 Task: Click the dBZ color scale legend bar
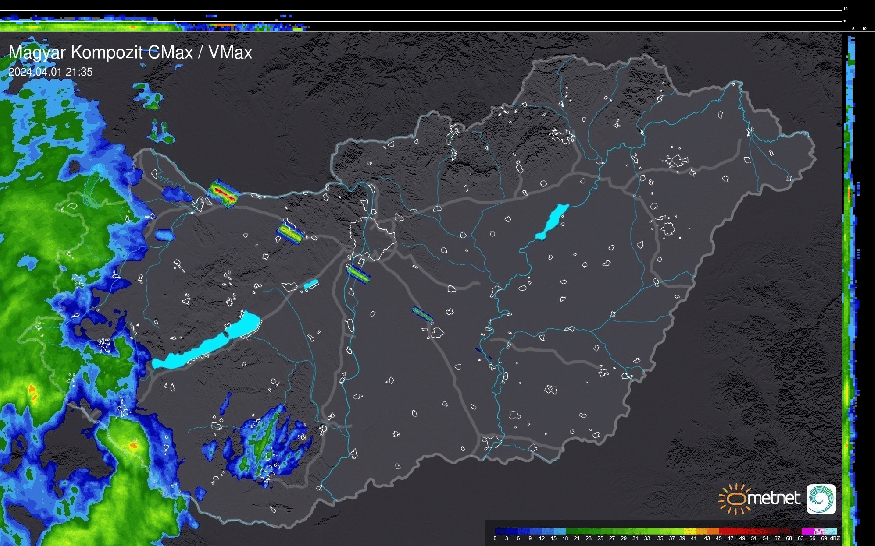[666, 531]
